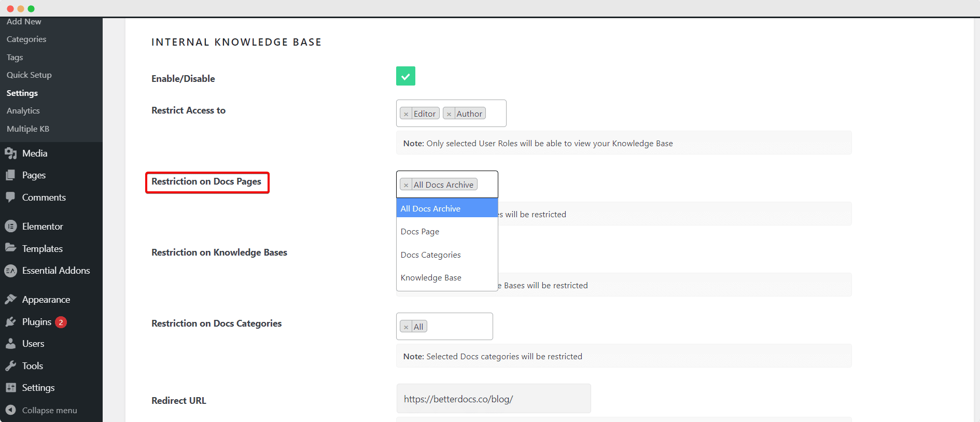Click the Plugins plug icon
Viewport: 980px width, 422px height.
(x=10, y=322)
